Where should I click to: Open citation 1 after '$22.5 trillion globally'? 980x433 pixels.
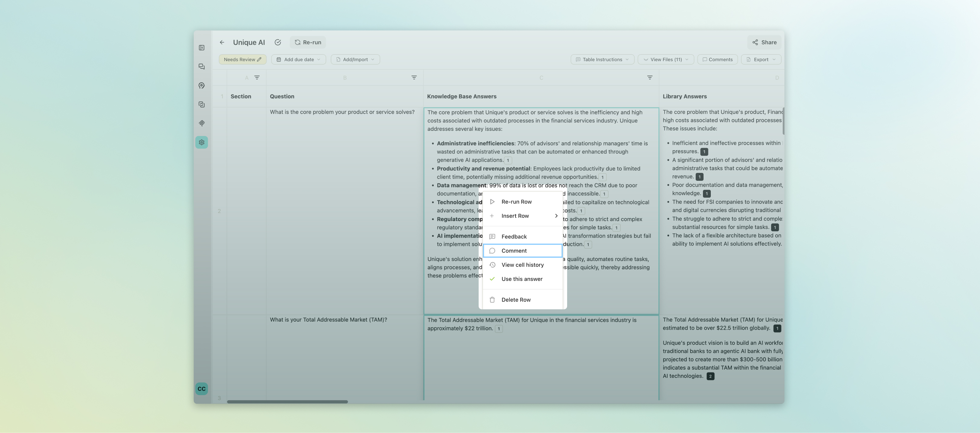coord(777,328)
